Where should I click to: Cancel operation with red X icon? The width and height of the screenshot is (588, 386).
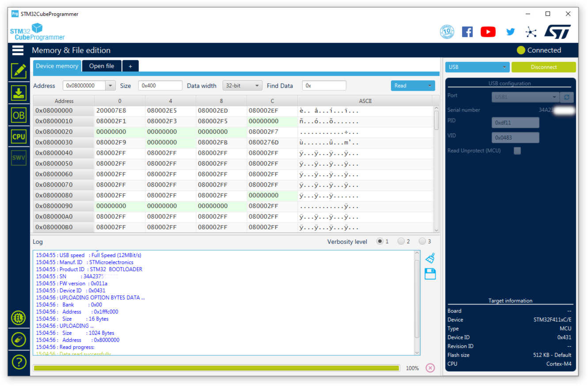(x=430, y=368)
